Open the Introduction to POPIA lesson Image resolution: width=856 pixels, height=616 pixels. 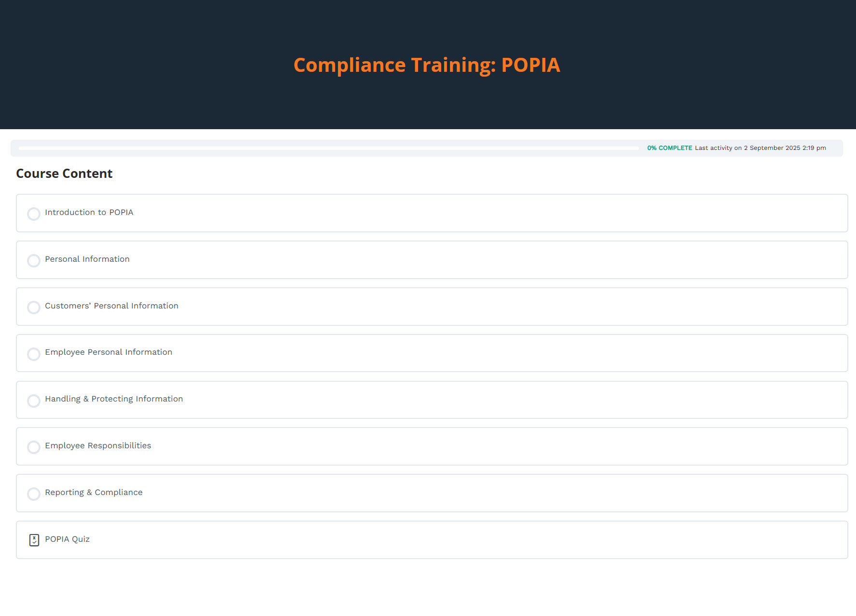[x=89, y=213]
